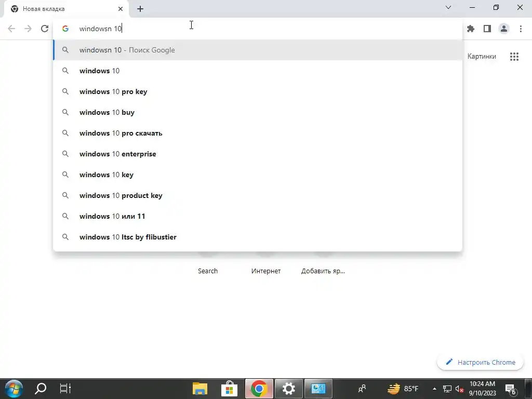Open the 10:24 AM clock and calendar

click(x=483, y=389)
